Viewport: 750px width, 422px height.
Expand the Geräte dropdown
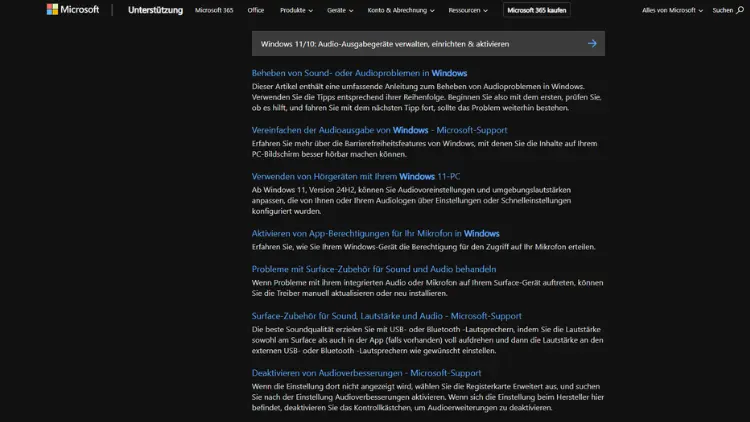click(x=340, y=10)
